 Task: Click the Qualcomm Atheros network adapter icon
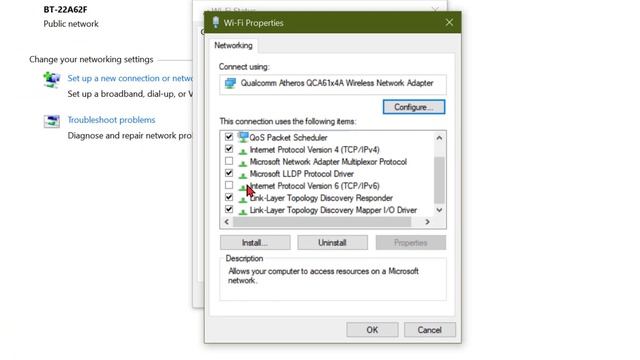click(230, 83)
